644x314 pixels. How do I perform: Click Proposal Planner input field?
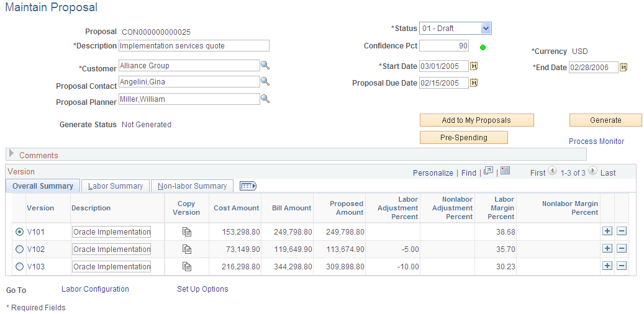(x=189, y=99)
